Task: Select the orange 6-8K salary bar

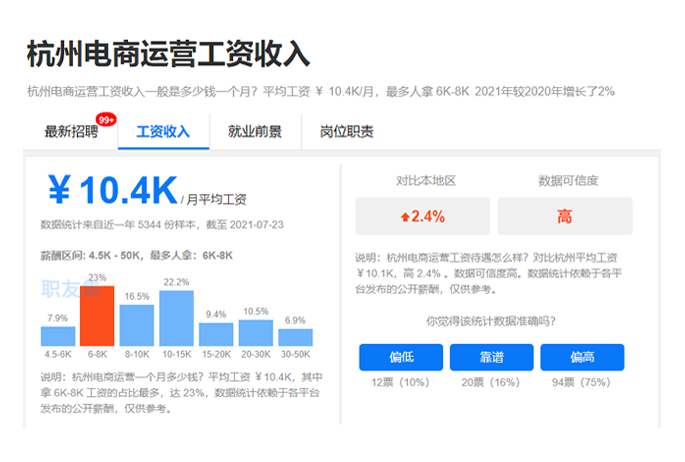Action: click(97, 316)
